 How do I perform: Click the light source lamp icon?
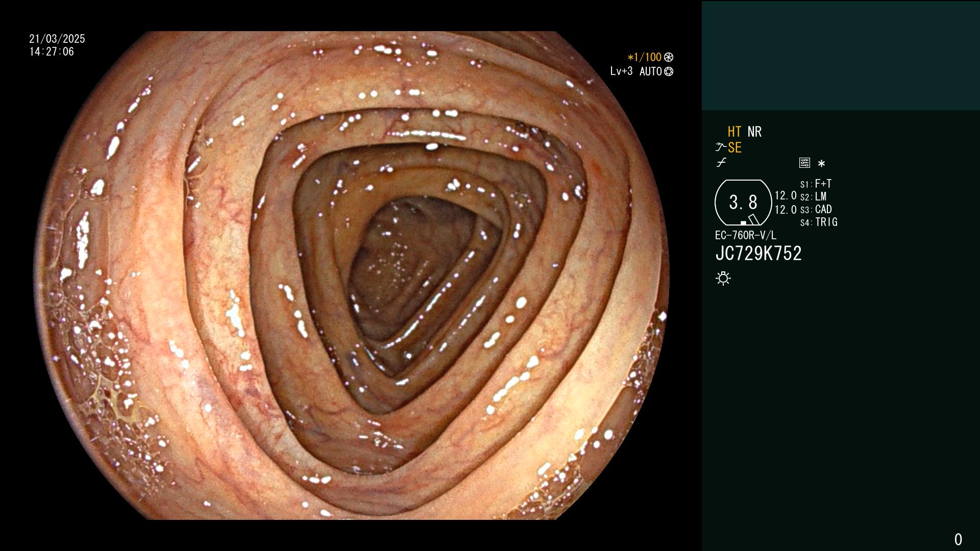click(x=723, y=278)
